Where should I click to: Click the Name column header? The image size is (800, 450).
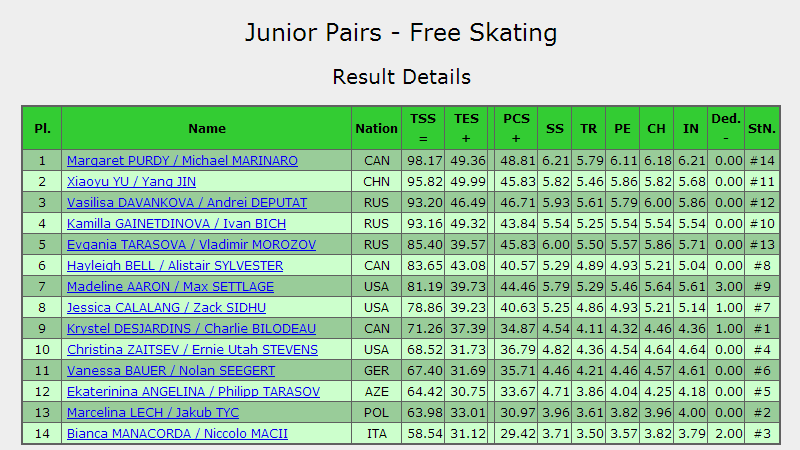(207, 128)
